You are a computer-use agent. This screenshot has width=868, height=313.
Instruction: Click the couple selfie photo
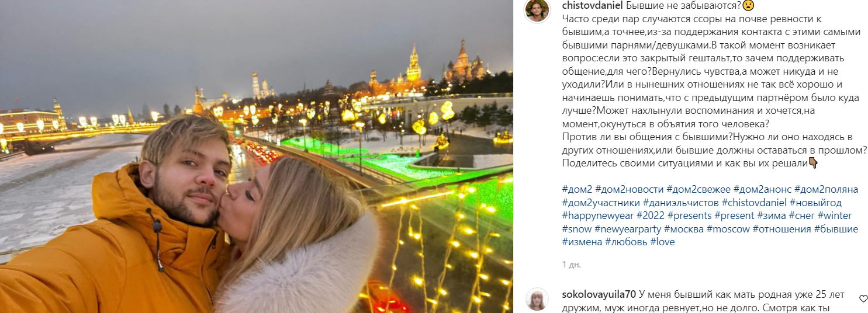257,156
